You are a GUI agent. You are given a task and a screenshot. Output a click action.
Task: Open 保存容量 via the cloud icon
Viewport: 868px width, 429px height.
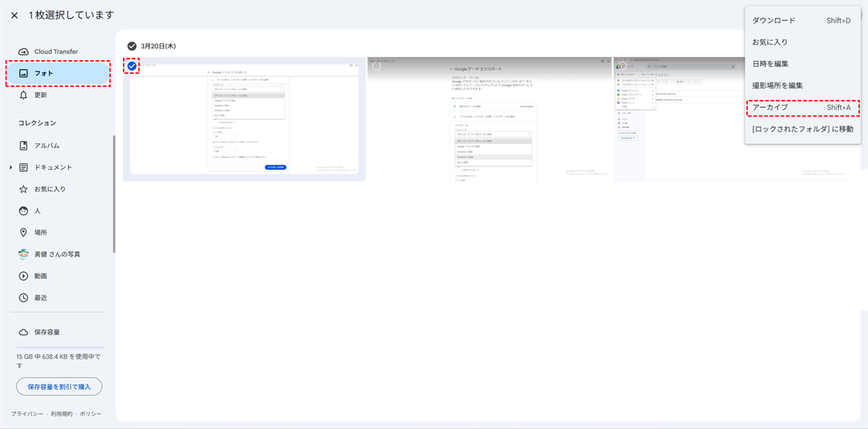pos(23,332)
